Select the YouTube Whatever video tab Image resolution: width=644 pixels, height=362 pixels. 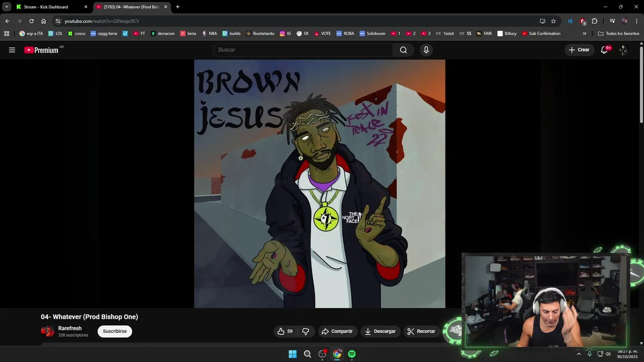[x=131, y=7]
